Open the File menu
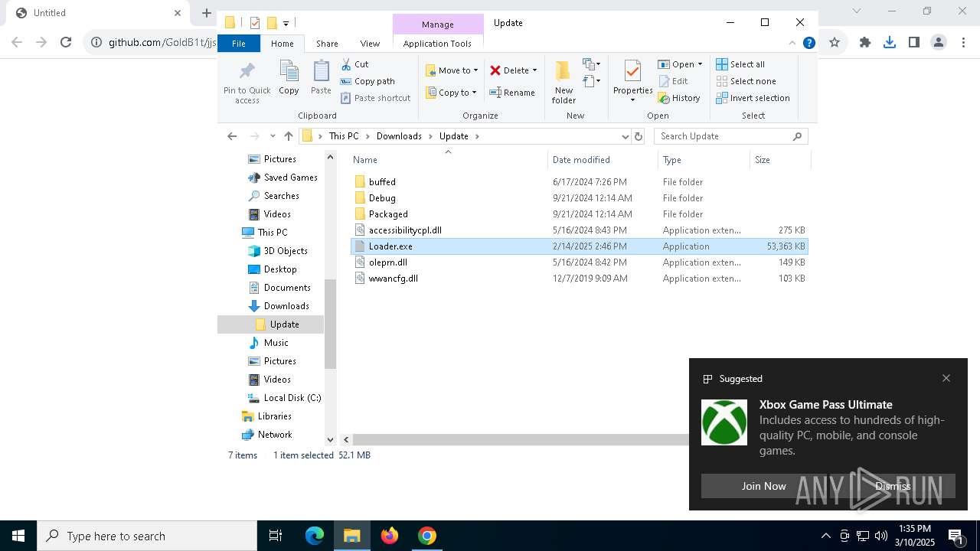 (239, 44)
